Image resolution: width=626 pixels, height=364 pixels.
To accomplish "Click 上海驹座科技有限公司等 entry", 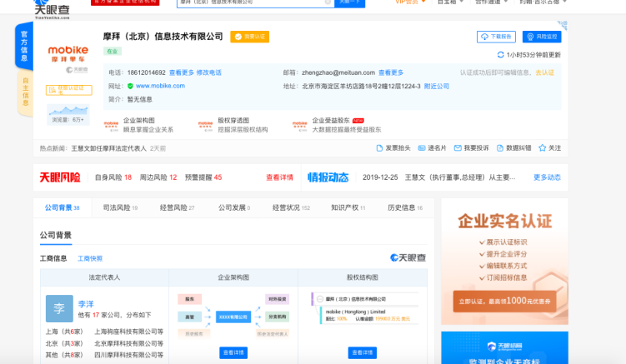I will 128,332.
